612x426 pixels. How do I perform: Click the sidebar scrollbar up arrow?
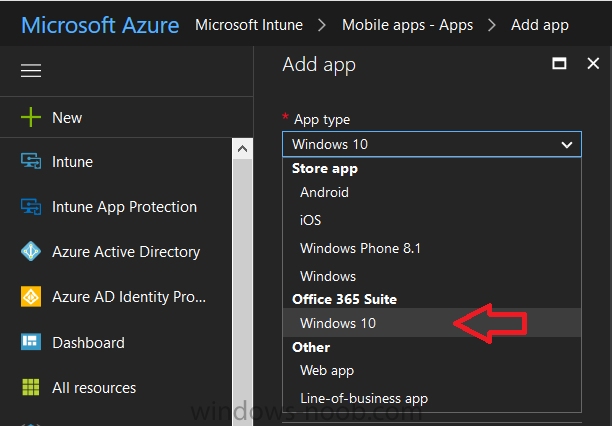pyautogui.click(x=242, y=149)
